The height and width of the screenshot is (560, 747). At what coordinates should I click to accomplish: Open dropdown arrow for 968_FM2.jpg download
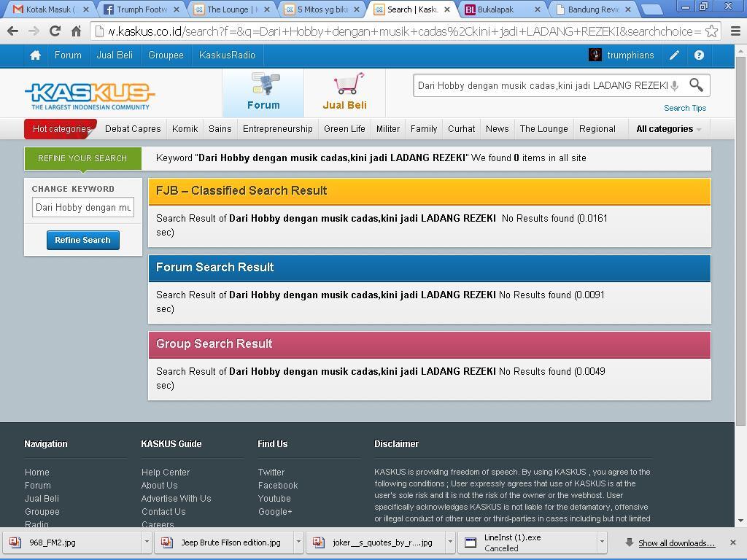click(x=147, y=542)
